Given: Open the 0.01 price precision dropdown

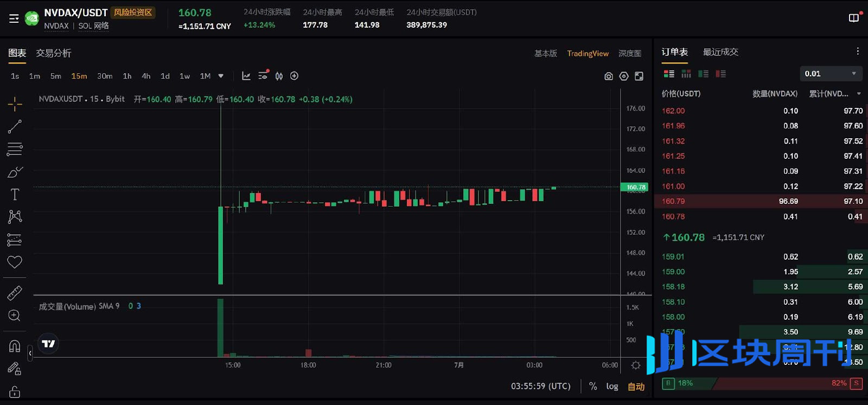Looking at the screenshot, I should (x=831, y=73).
